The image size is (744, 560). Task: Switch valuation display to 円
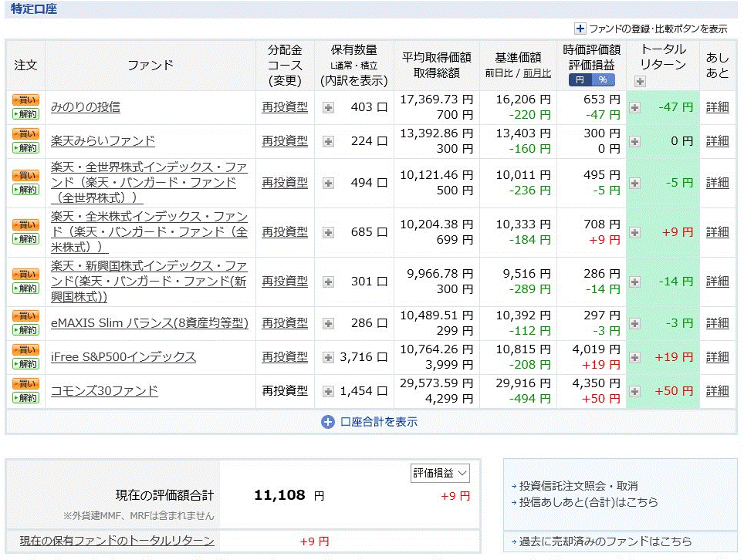click(x=580, y=80)
